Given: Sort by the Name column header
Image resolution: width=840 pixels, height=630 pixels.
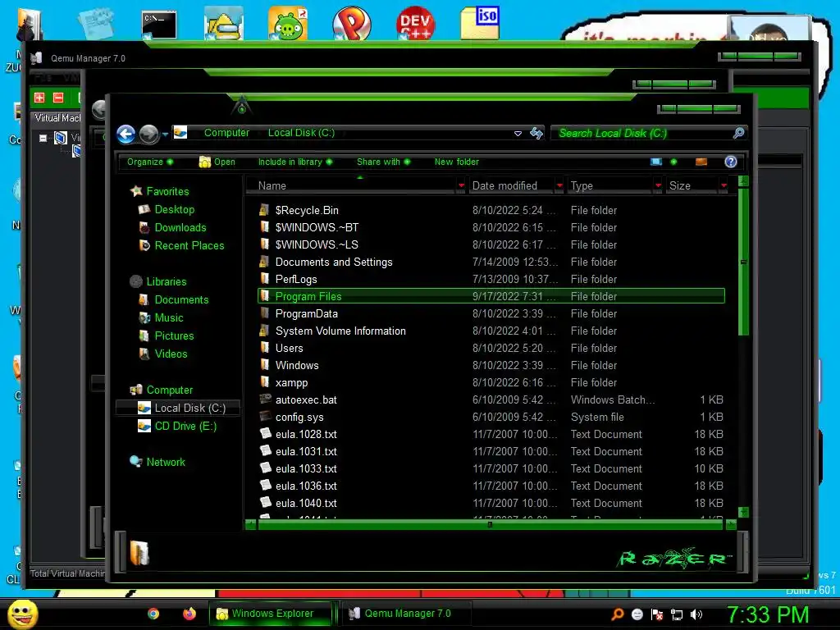Looking at the screenshot, I should (x=351, y=186).
